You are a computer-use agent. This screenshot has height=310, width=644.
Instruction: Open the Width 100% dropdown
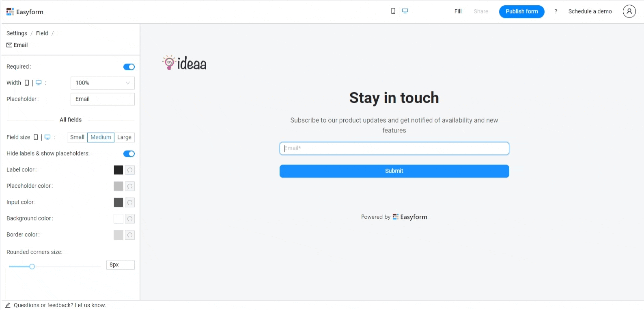102,83
